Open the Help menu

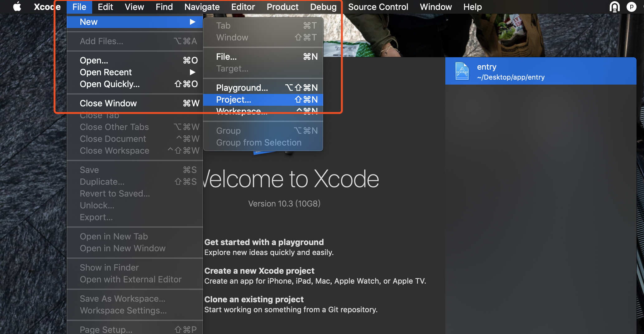point(472,7)
